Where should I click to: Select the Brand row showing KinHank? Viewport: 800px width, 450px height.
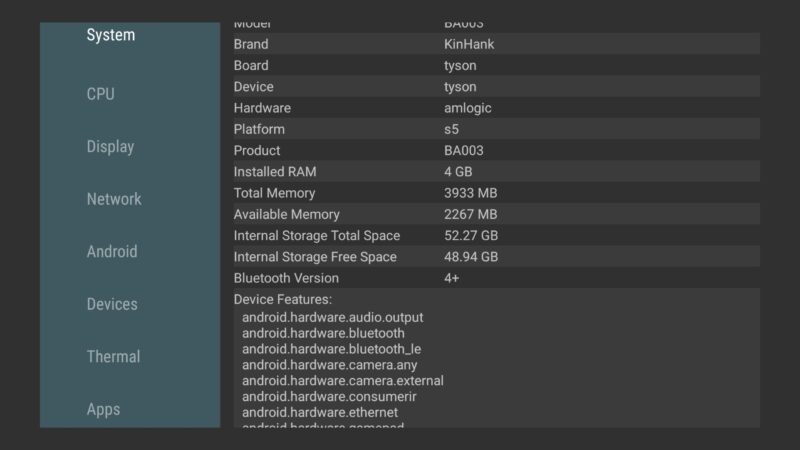click(x=495, y=44)
